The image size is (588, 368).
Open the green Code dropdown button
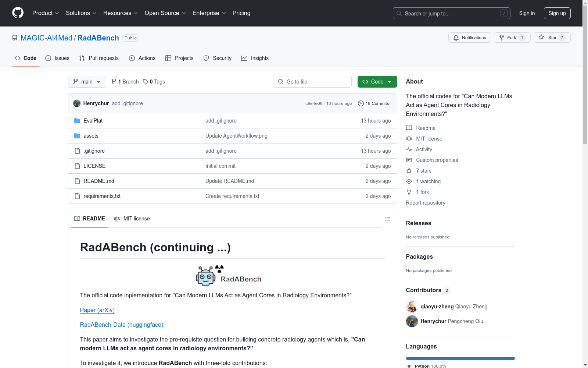pyautogui.click(x=377, y=82)
